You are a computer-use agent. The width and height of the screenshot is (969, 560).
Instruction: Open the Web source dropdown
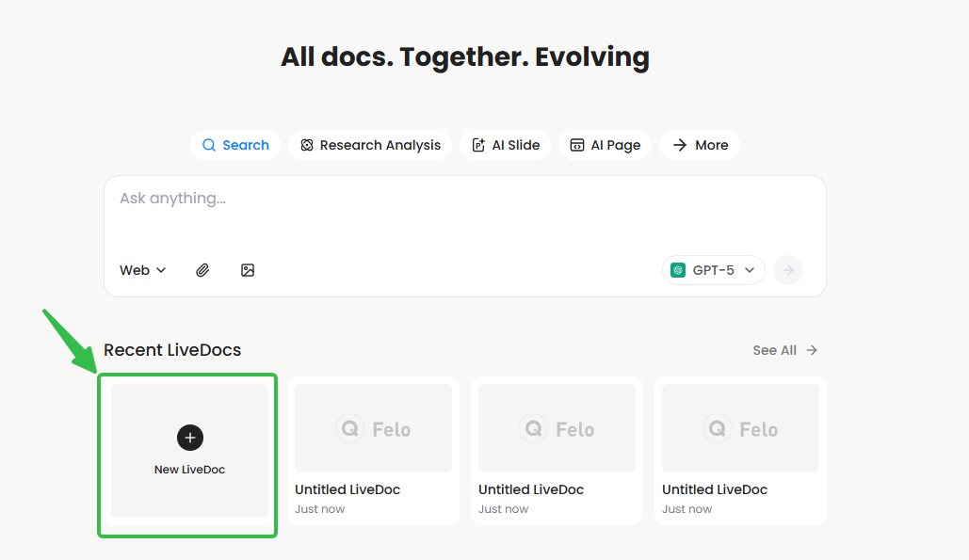tap(142, 270)
